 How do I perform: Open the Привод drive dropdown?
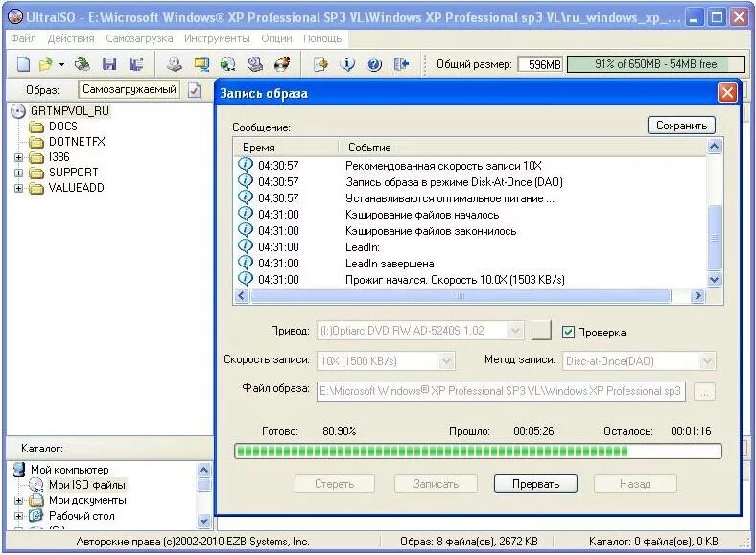pos(515,331)
